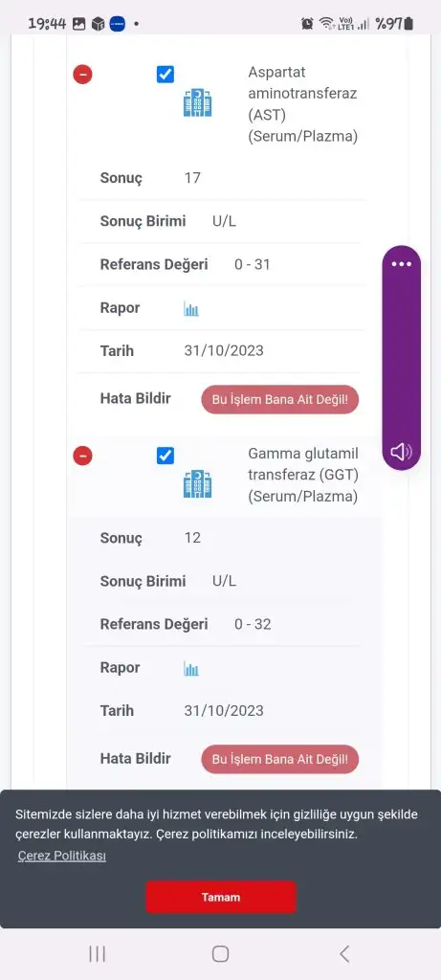Screen dimensions: 441x980
Task: Tap the alarm icon in the status bar
Action: point(307,24)
